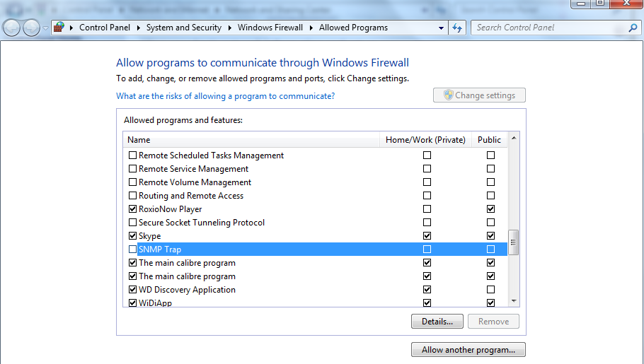Click the list's scroll up arrow
Screen dimensions: 644x364
tap(514, 140)
